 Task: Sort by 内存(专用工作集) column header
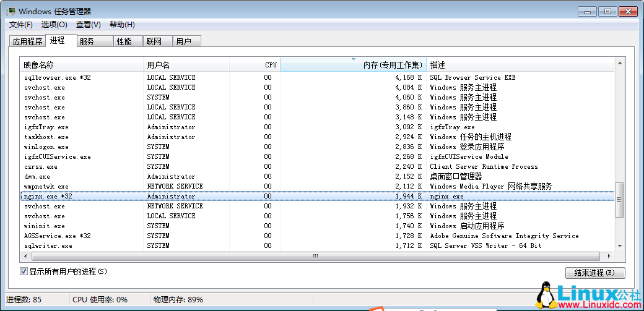[353, 65]
